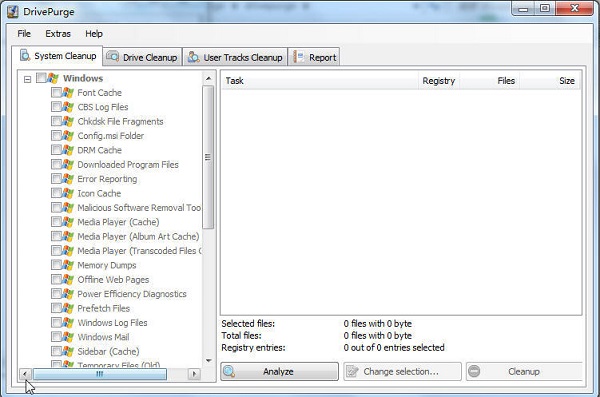Enable the Font Cache checkbox
This screenshot has height=397, width=600.
pyautogui.click(x=56, y=92)
